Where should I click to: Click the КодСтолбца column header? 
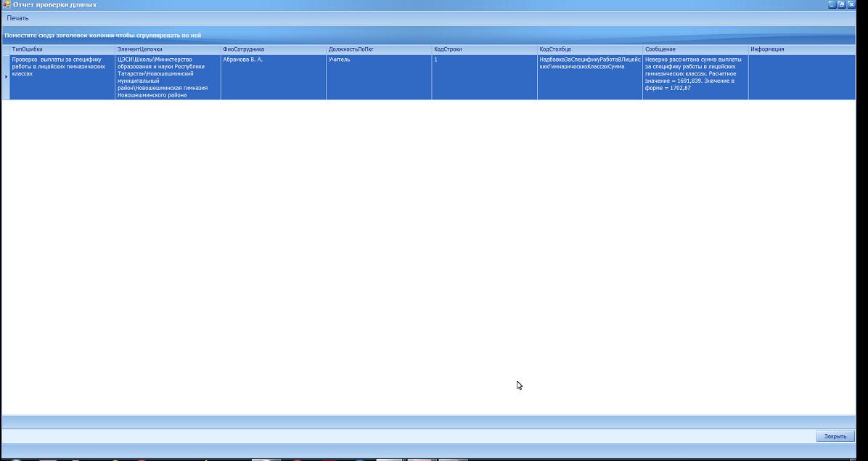tap(590, 49)
